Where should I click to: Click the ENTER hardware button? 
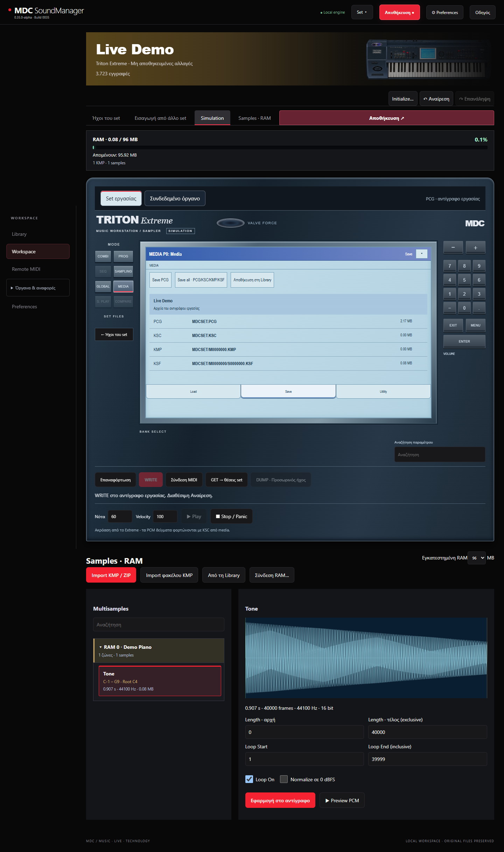(464, 341)
